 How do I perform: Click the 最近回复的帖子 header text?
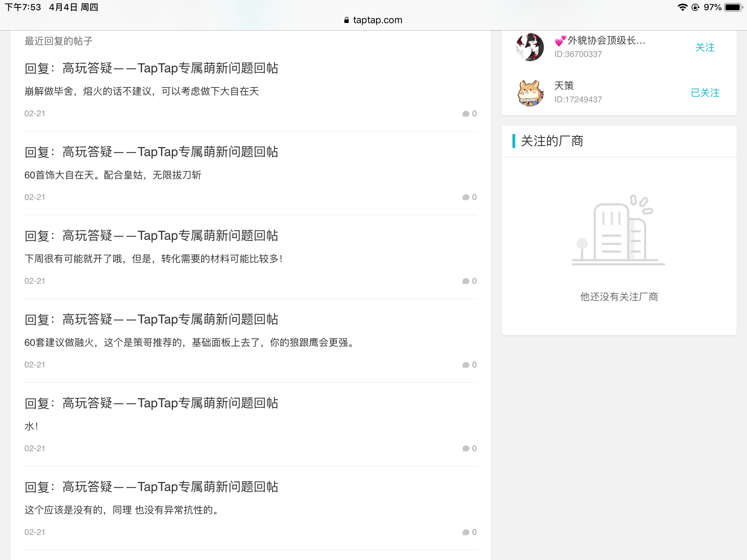58,41
